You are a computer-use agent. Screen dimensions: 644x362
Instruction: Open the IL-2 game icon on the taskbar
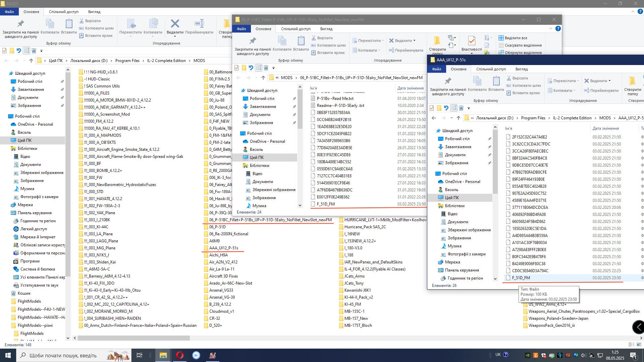[x=212, y=355]
